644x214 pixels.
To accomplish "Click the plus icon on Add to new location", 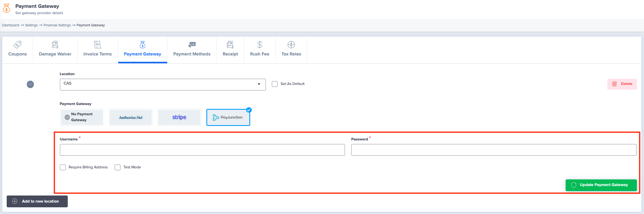I will (15, 201).
